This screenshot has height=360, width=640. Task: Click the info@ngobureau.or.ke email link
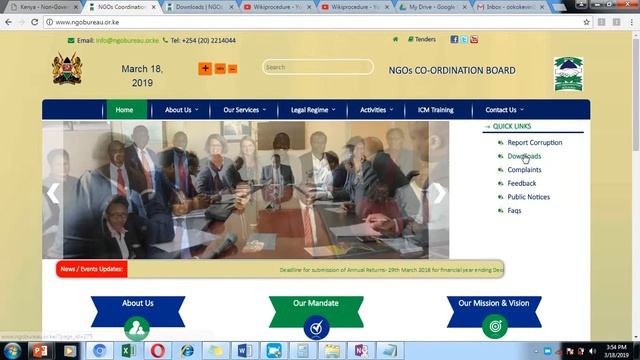[x=127, y=40]
